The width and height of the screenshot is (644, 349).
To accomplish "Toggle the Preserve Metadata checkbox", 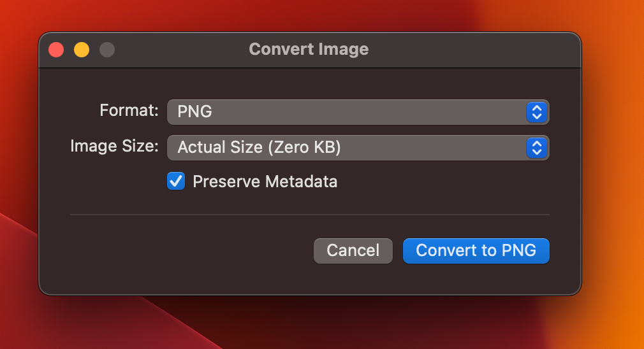I will (x=176, y=182).
